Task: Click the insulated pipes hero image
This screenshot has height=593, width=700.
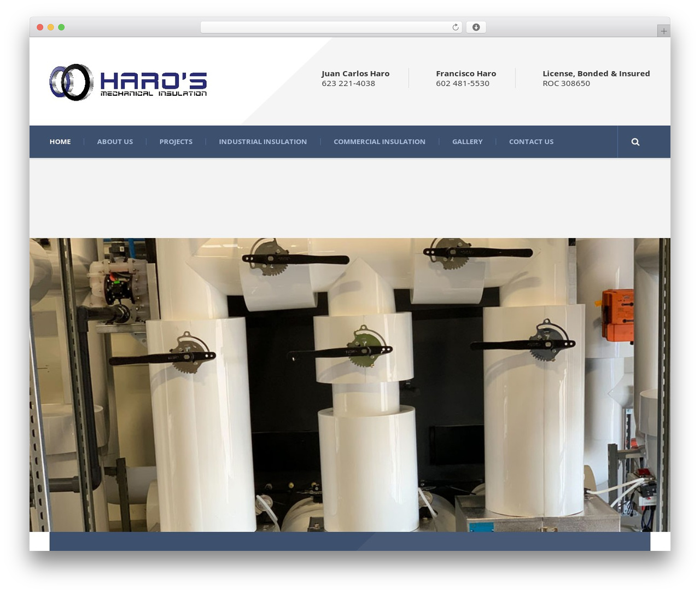Action: click(x=350, y=385)
